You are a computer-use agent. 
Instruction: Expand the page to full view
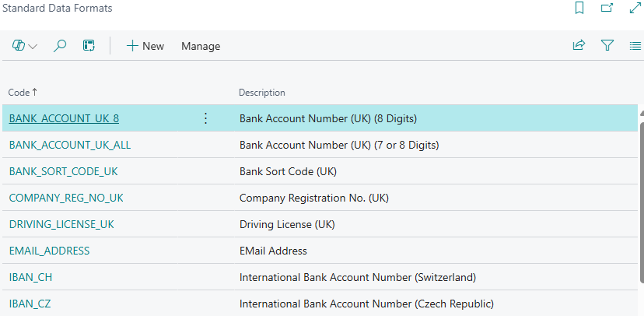[634, 9]
